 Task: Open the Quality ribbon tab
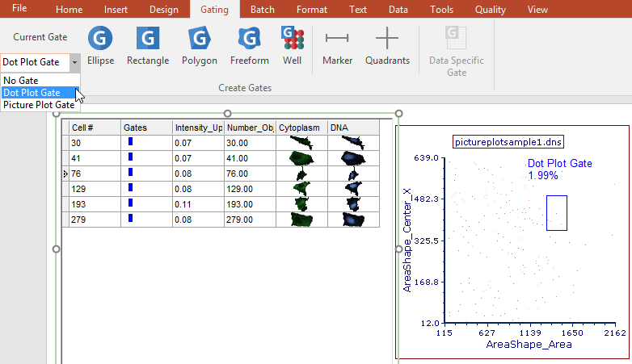point(491,10)
